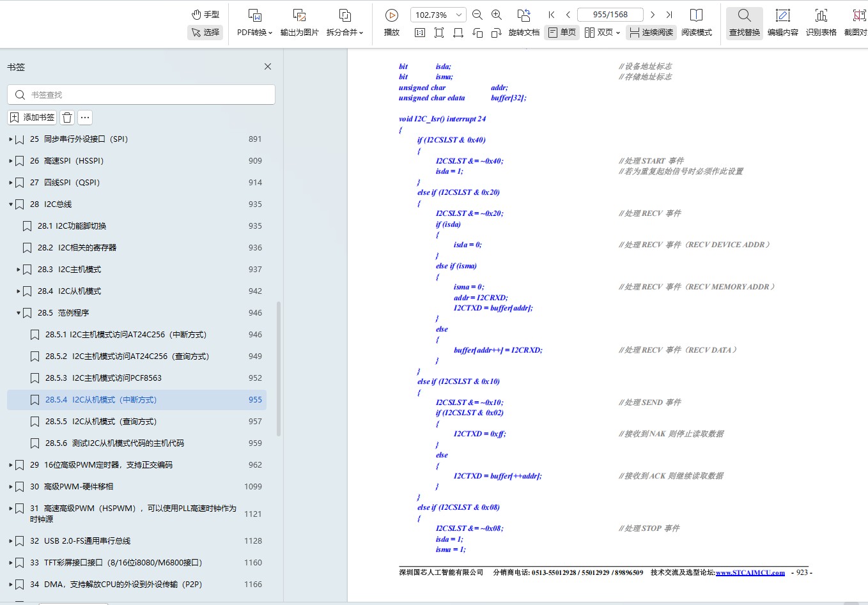Expand chapter 30 PWM hardware phase shift
This screenshot has height=605, width=868.
click(x=10, y=487)
